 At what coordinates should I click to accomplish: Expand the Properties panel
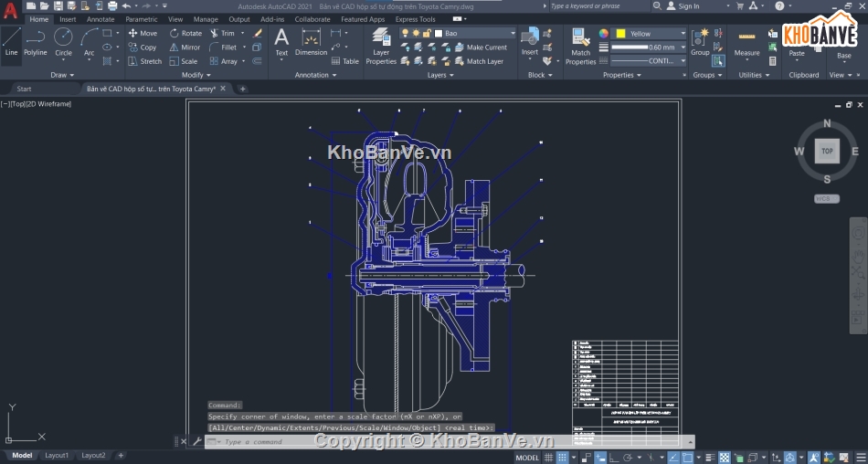pyautogui.click(x=622, y=75)
